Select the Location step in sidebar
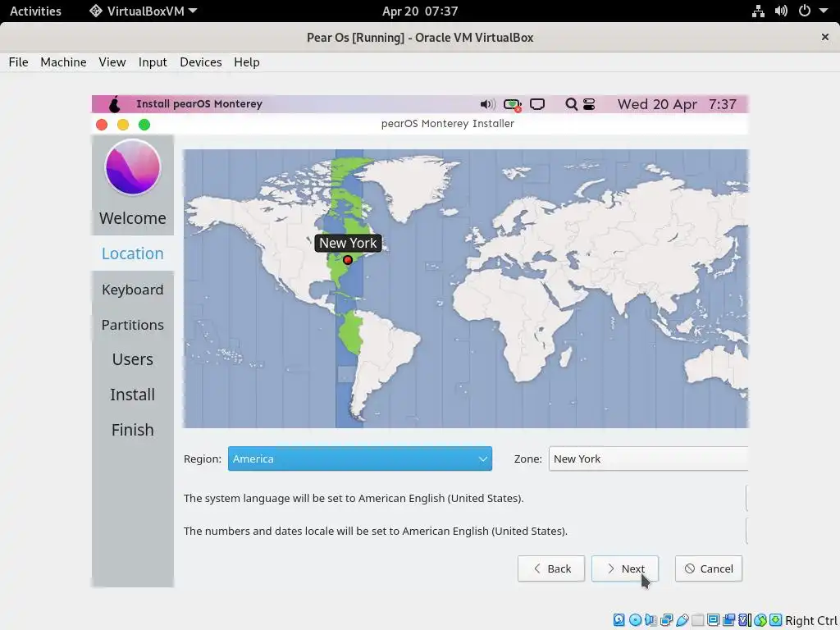Screen dimensions: 840x630 133,253
